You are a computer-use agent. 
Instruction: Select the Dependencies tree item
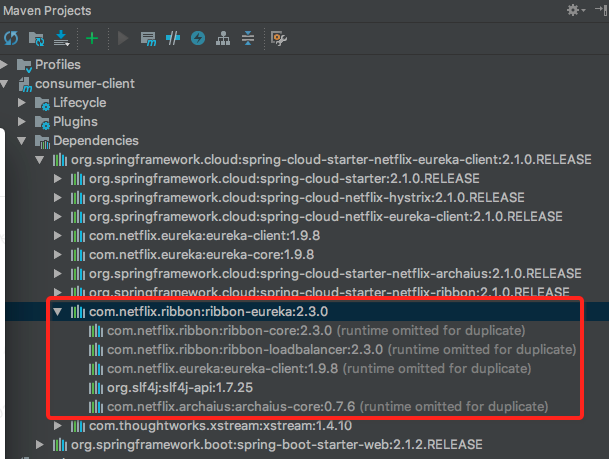coord(96,141)
